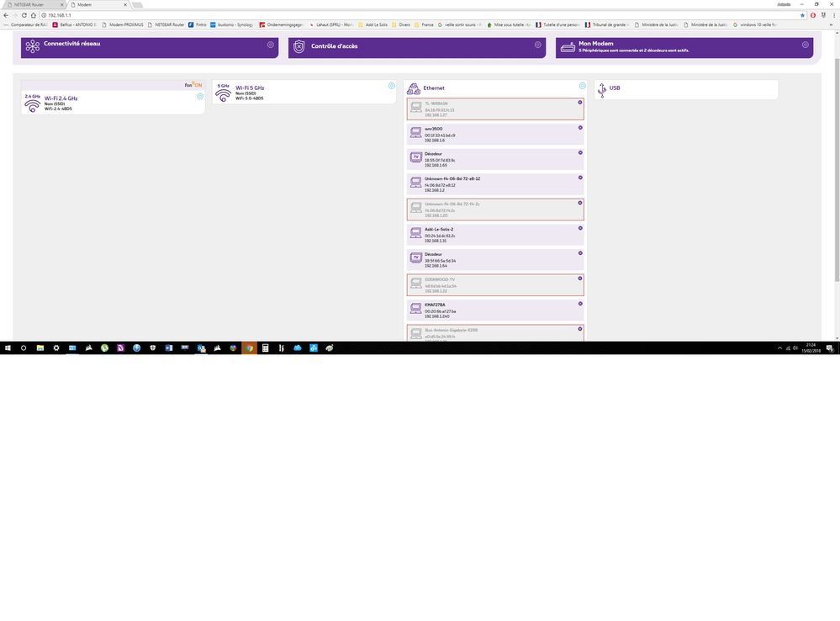This screenshot has height=621, width=840.
Task: Open options dot for Asbl-Le-Solis-2 device
Action: (580, 228)
